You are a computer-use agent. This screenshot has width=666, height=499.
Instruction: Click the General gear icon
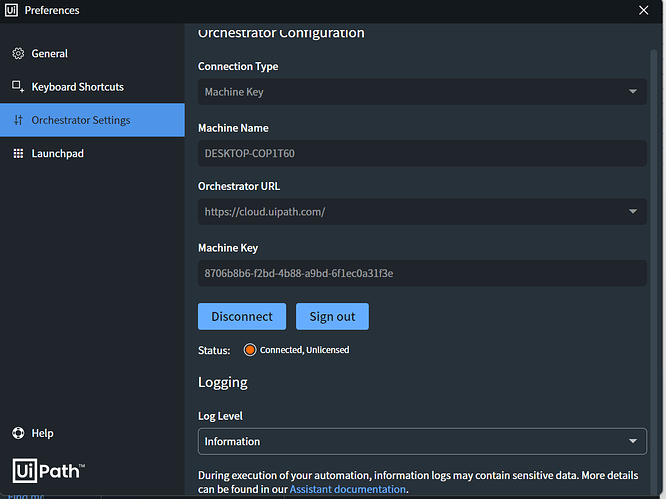(x=18, y=54)
